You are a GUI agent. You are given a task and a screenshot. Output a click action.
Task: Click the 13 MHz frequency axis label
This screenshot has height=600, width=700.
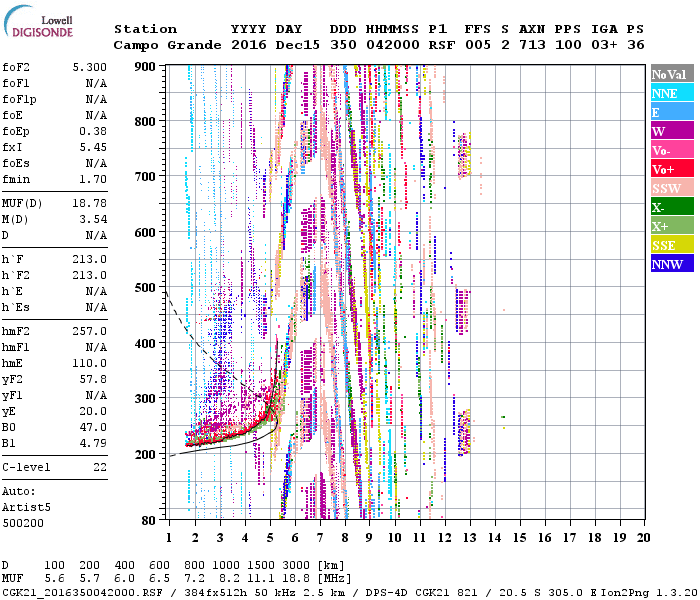point(470,538)
